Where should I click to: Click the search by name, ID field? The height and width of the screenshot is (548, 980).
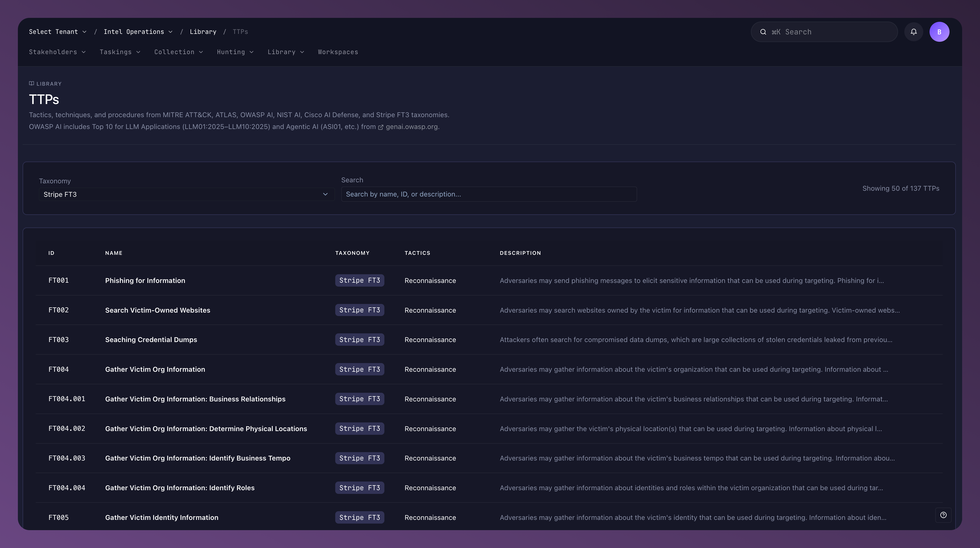488,194
